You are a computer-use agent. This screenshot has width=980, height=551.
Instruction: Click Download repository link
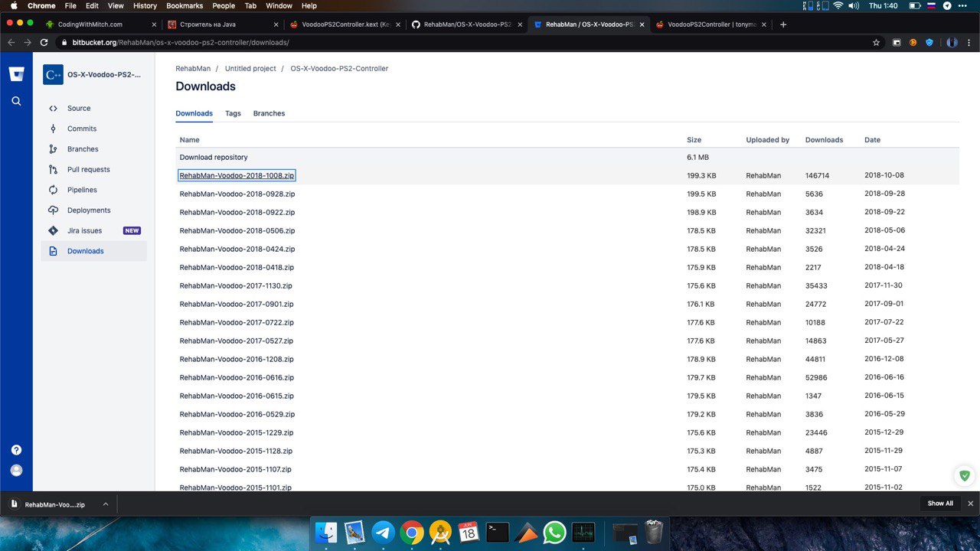(x=214, y=157)
